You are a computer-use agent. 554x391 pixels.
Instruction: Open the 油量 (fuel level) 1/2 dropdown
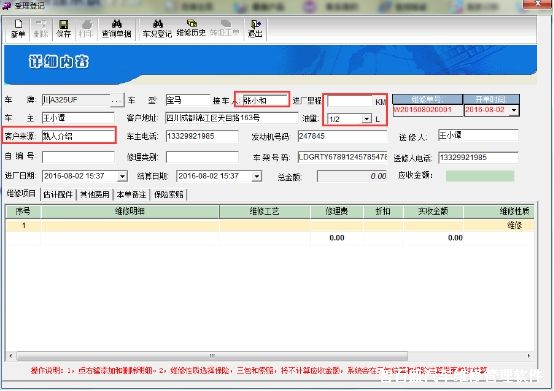(x=367, y=119)
